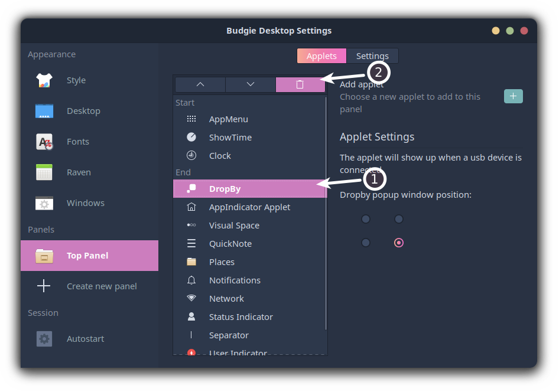Switch to the Applets tab

pos(321,55)
